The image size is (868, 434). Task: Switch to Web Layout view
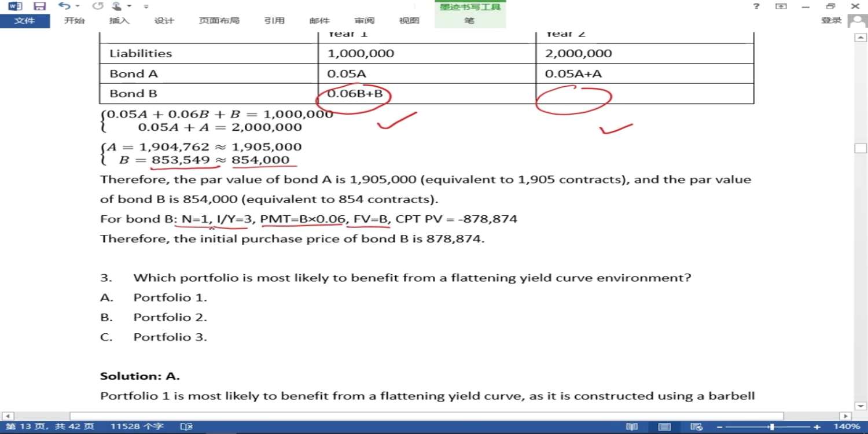click(x=697, y=426)
